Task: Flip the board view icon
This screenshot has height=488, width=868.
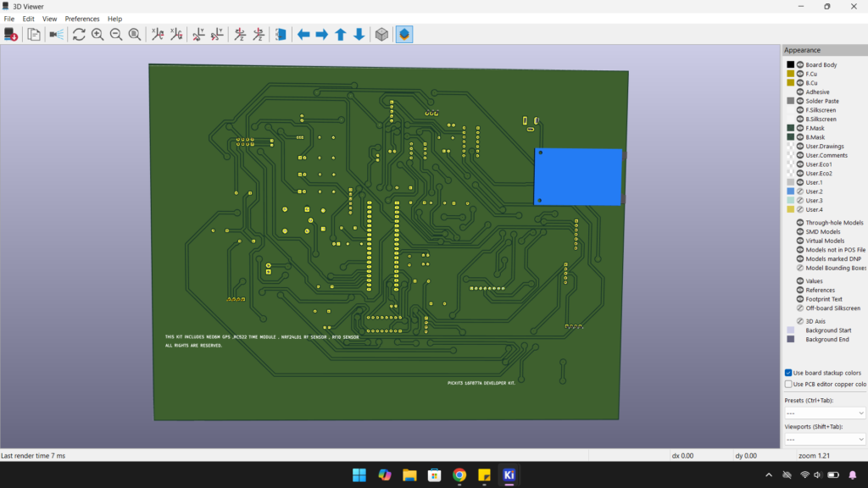Action: [x=281, y=34]
